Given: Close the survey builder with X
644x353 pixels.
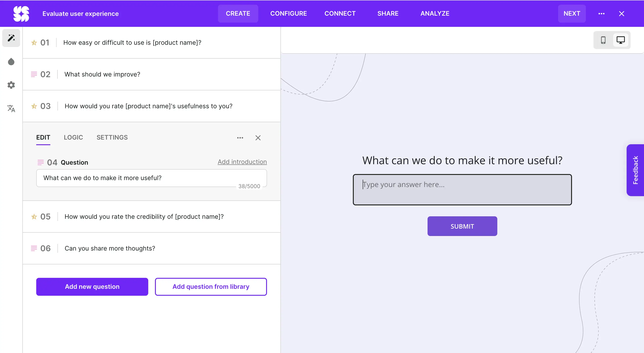Looking at the screenshot, I should (621, 13).
